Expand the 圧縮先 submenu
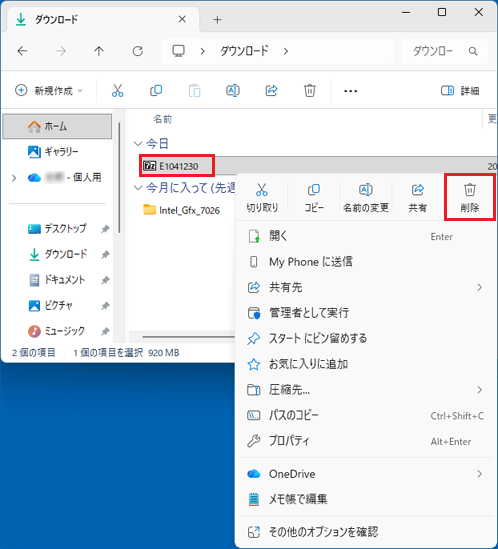498x549 pixels. point(479,390)
